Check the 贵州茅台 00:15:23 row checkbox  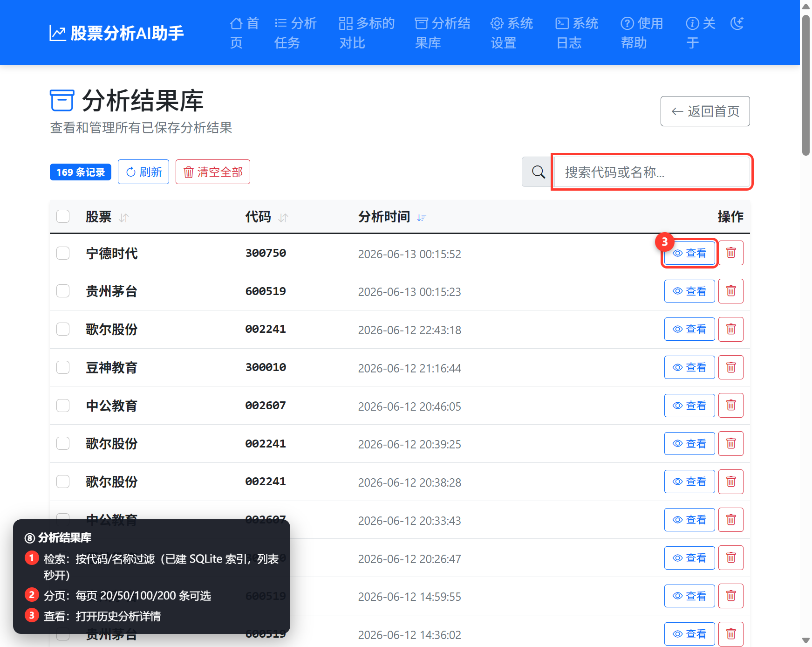[x=63, y=291]
